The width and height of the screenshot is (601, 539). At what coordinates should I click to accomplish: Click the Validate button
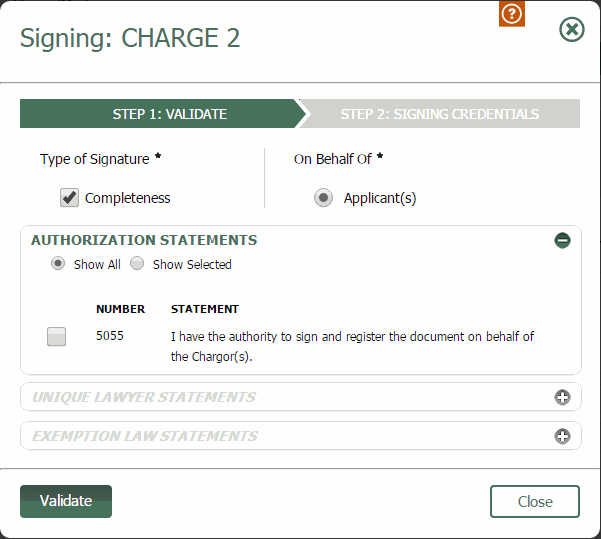click(x=66, y=501)
